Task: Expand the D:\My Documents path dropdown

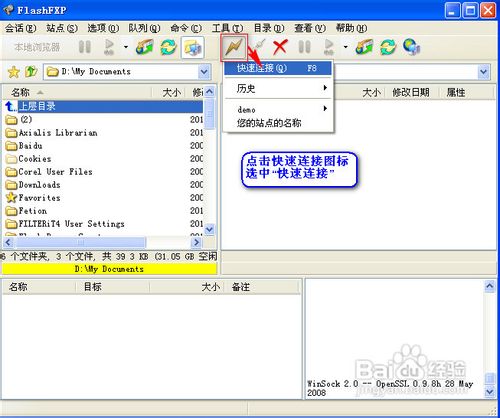Action: [204, 72]
